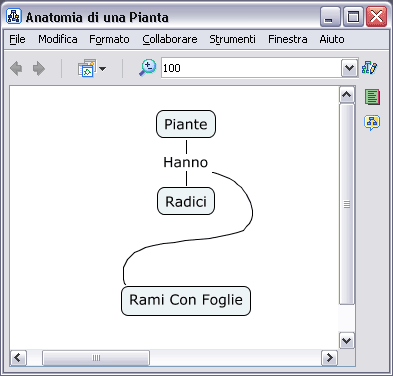Viewport: 393px width, 376px height.
Task: Open the views dropdown toolbar button
Action: tap(92, 68)
